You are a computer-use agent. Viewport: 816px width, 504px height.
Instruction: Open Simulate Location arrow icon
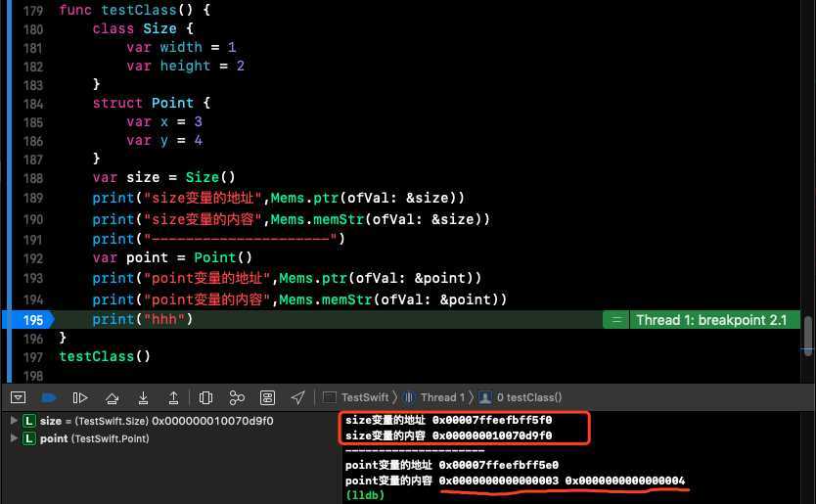tap(297, 397)
